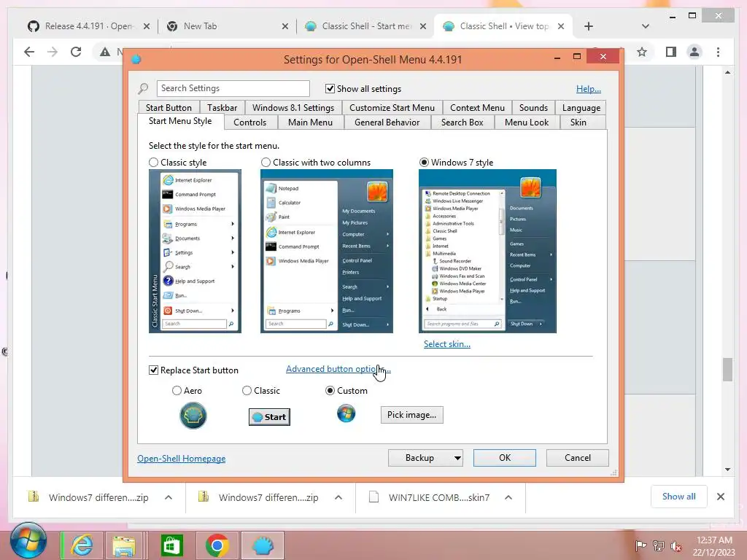Click the Cancel button
747x560 pixels.
(578, 458)
